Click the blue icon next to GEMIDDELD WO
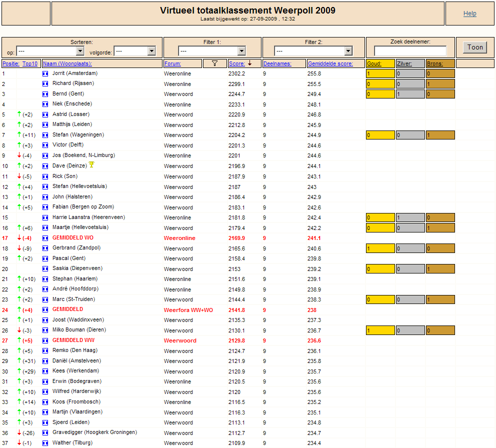 (x=45, y=238)
